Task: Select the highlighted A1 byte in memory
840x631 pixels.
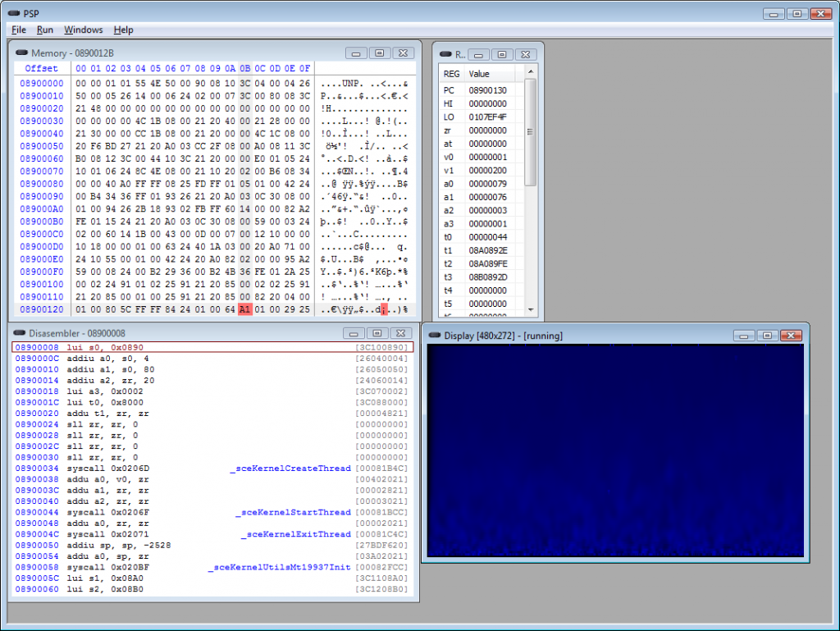Action: point(244,309)
